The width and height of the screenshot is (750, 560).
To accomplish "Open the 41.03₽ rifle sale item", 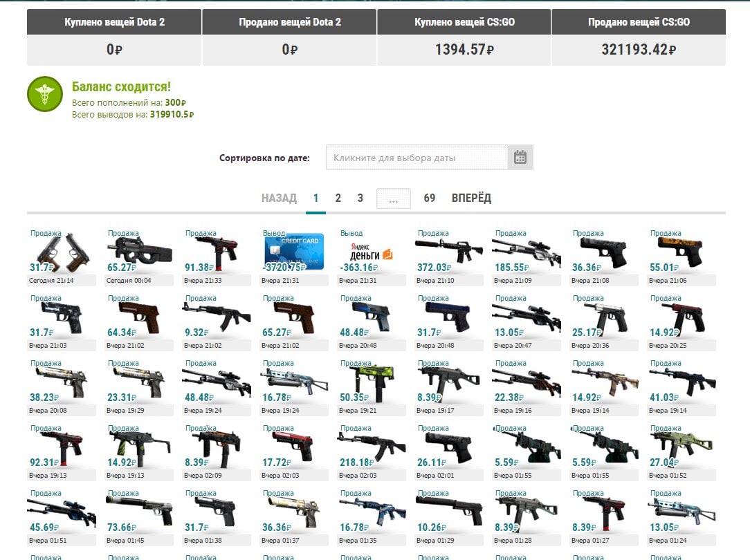I will [x=682, y=387].
